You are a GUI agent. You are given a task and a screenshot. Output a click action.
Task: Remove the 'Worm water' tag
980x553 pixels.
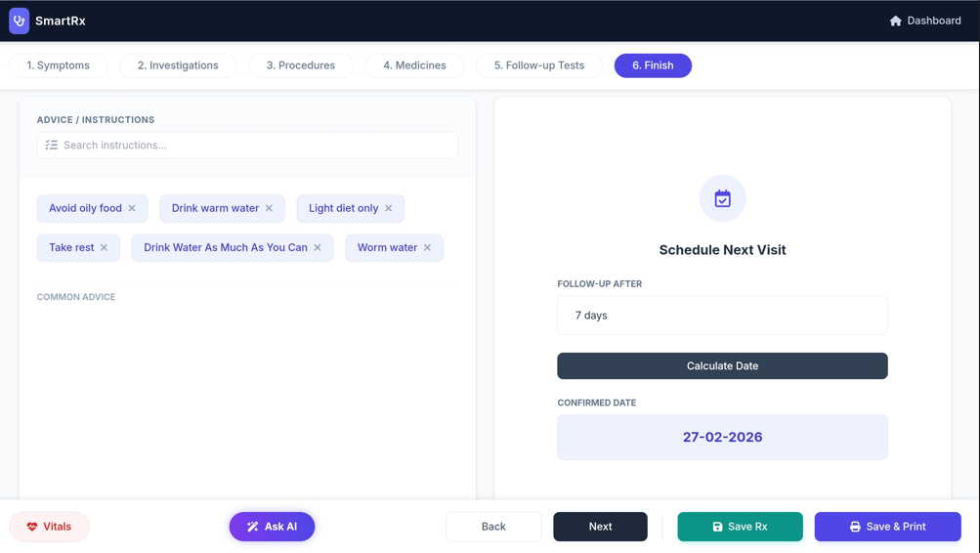pyautogui.click(x=427, y=248)
